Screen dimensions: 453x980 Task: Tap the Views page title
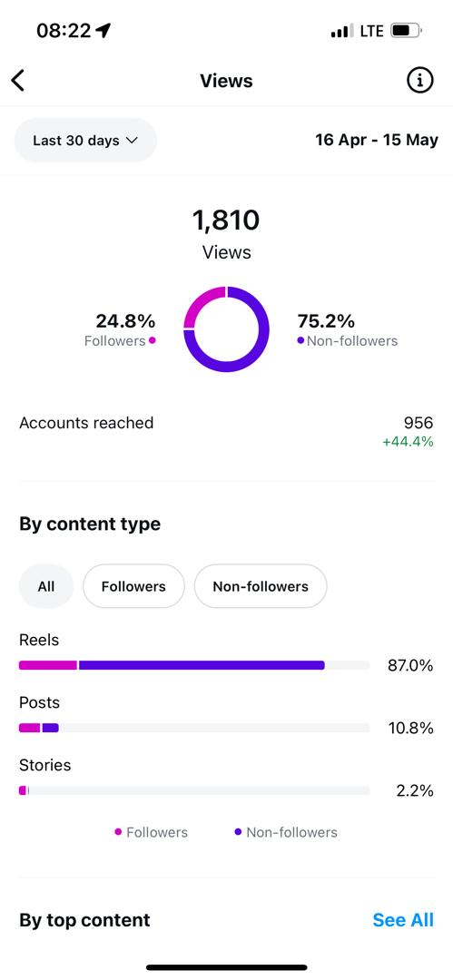pos(227,81)
